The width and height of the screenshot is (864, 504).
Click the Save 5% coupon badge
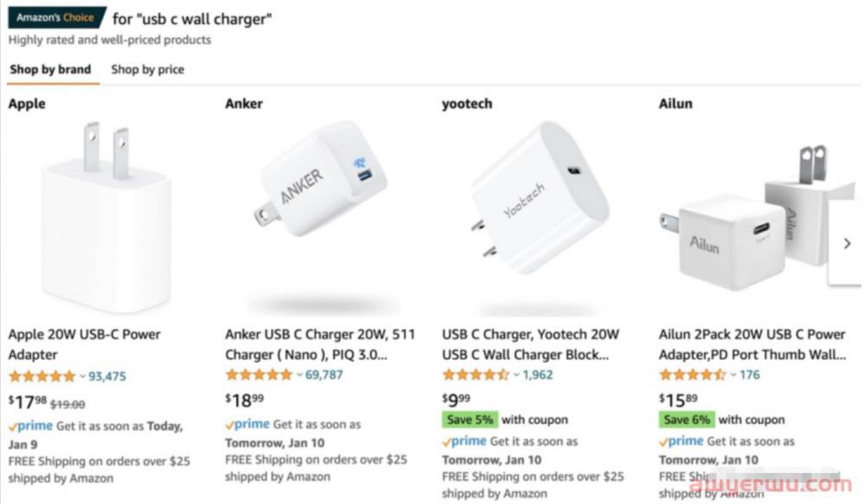coord(470,420)
